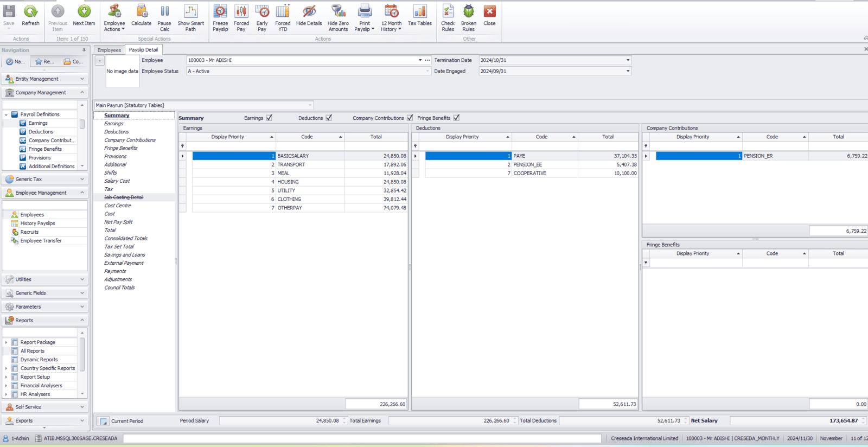Image resolution: width=868 pixels, height=447 pixels.
Task: Open Fringe Benefits under Payroll Definitions
Action: [45, 149]
